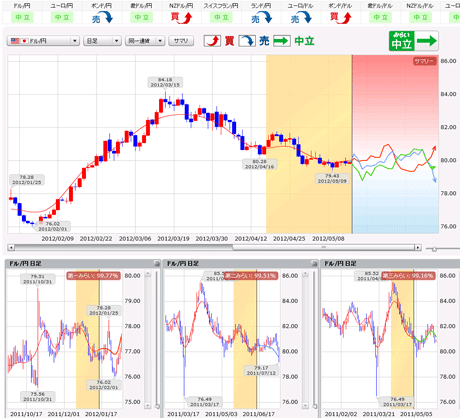The height and width of the screenshot is (418, 460).
Task: Open the third dropdown beside 日足
Action: [x=145, y=41]
